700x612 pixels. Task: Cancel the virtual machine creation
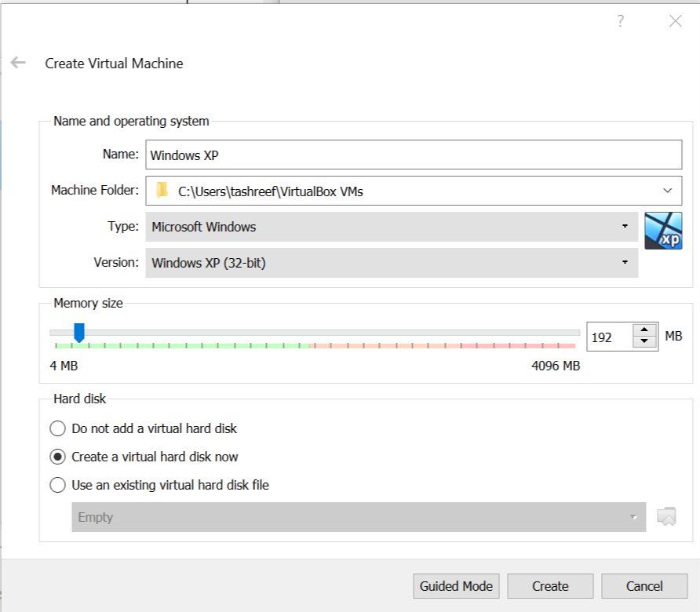[644, 585]
